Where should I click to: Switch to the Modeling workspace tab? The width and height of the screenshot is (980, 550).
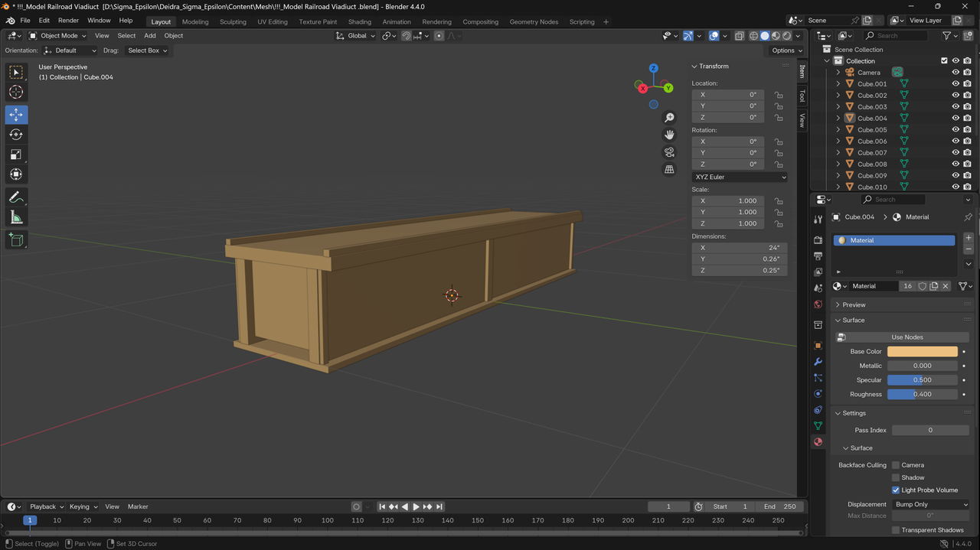[195, 21]
